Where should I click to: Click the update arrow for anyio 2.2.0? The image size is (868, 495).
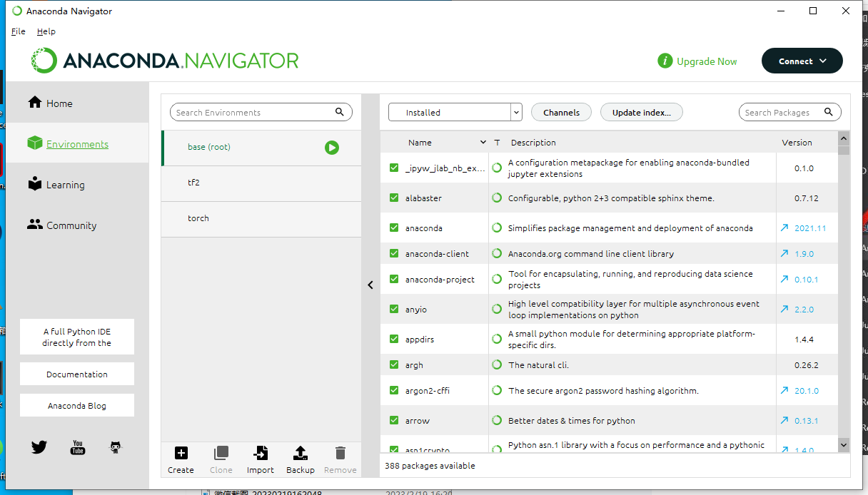[784, 310]
